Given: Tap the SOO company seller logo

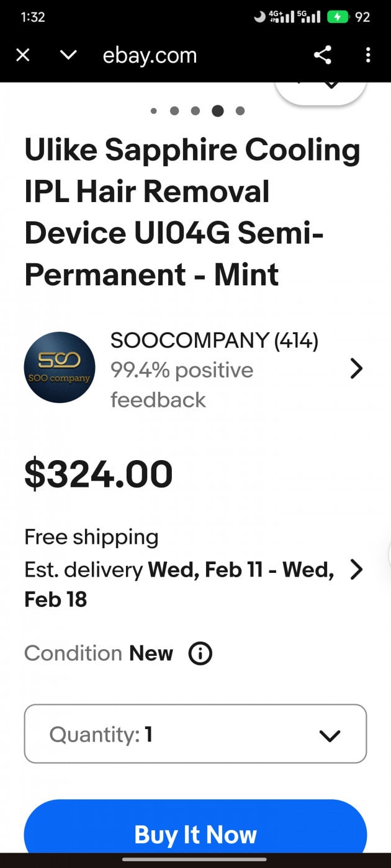Looking at the screenshot, I should point(60,368).
